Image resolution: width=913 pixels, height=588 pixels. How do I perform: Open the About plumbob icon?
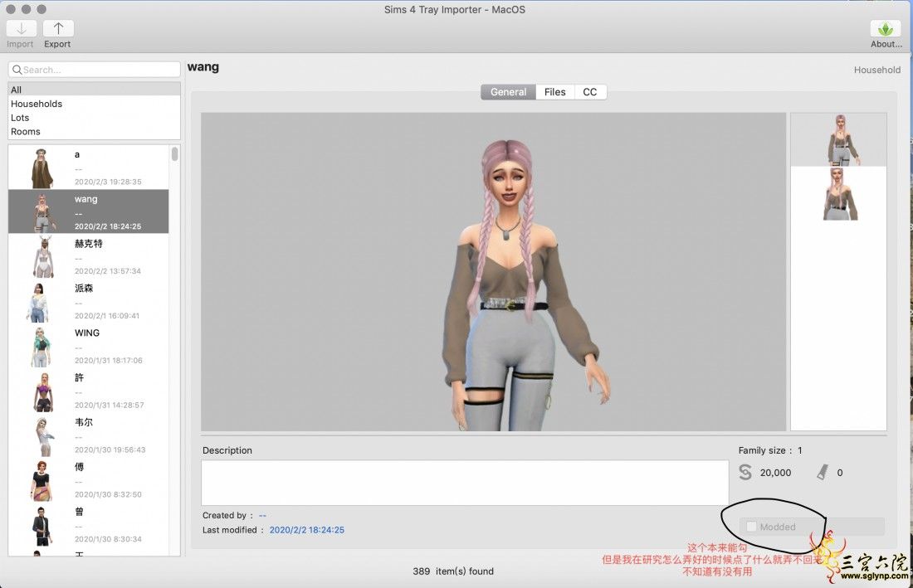[886, 28]
